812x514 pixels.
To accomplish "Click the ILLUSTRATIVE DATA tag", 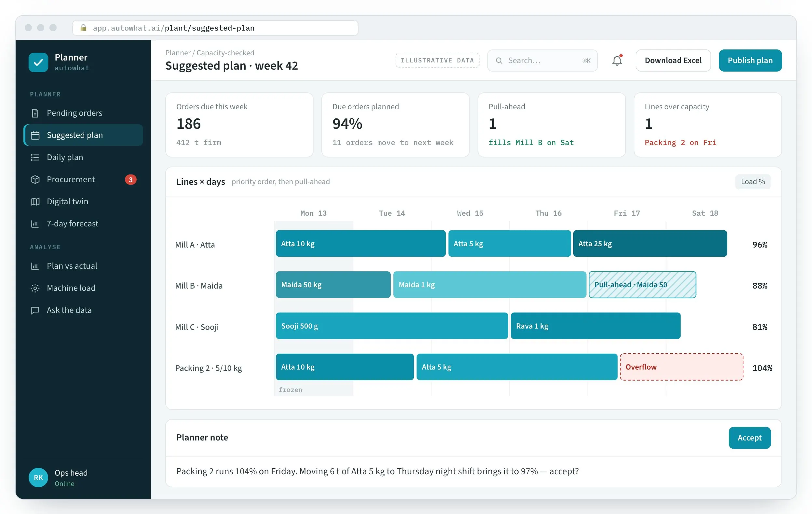I will [437, 61].
